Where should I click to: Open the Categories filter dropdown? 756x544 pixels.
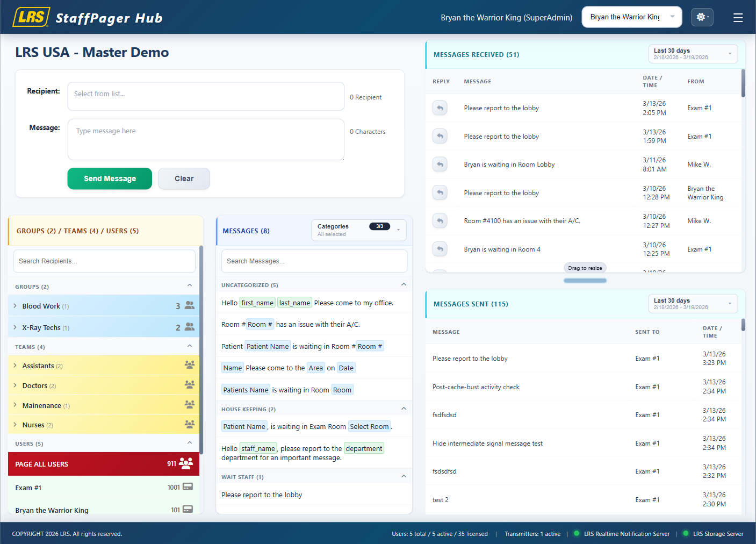point(358,230)
